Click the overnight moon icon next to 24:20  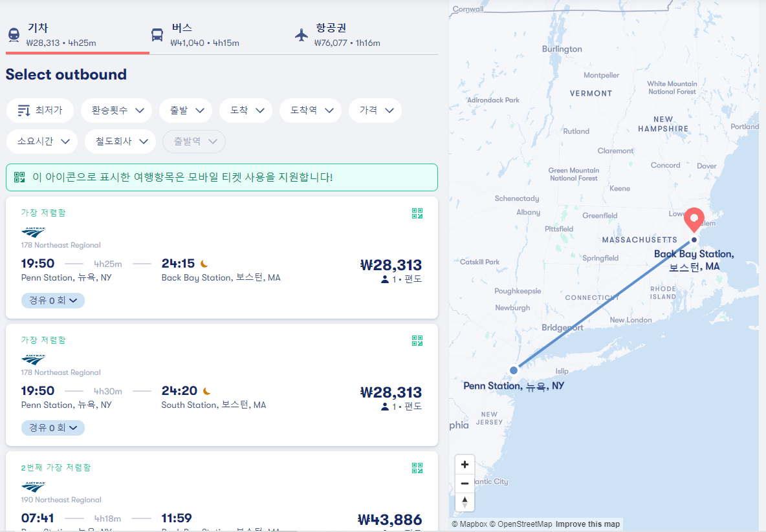coord(206,392)
